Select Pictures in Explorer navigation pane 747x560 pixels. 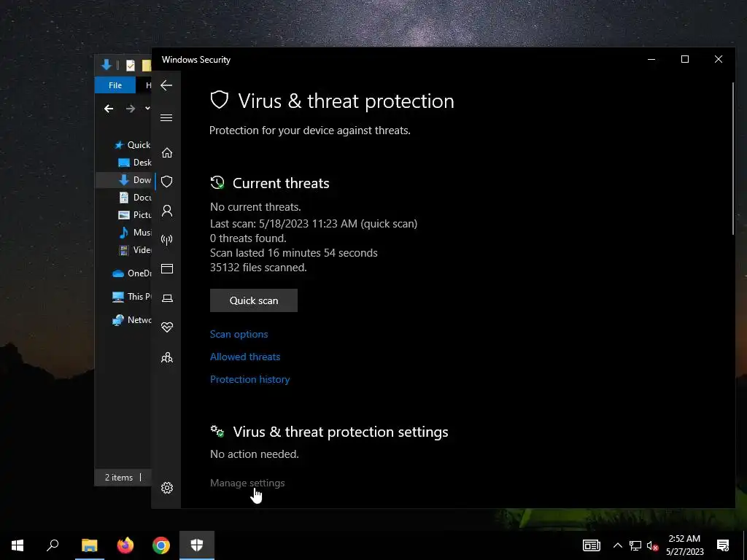click(x=134, y=215)
